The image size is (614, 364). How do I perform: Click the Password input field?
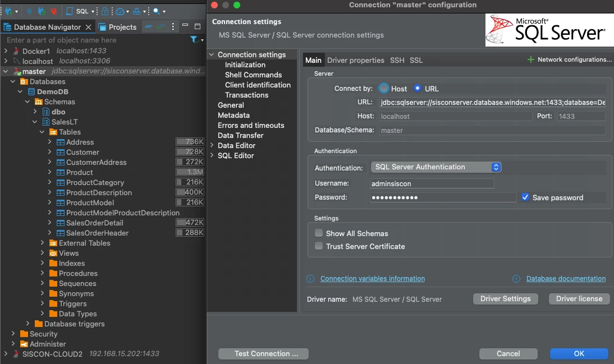click(443, 197)
